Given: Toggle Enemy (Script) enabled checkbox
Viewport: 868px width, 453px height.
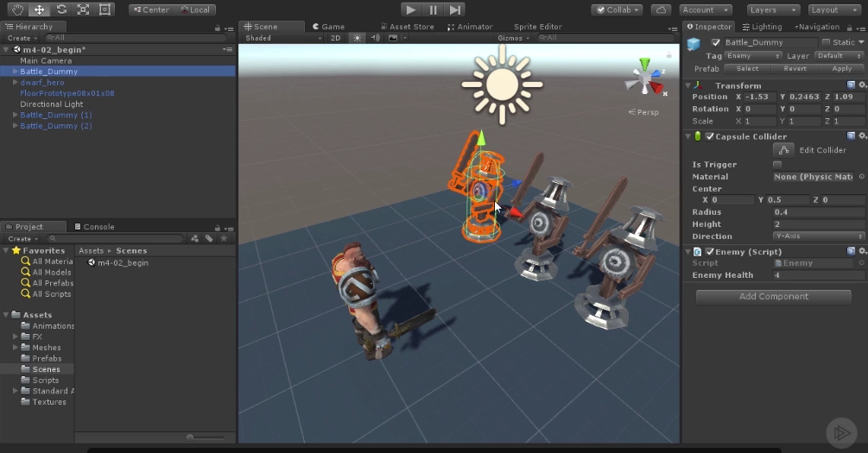Looking at the screenshot, I should coord(710,252).
